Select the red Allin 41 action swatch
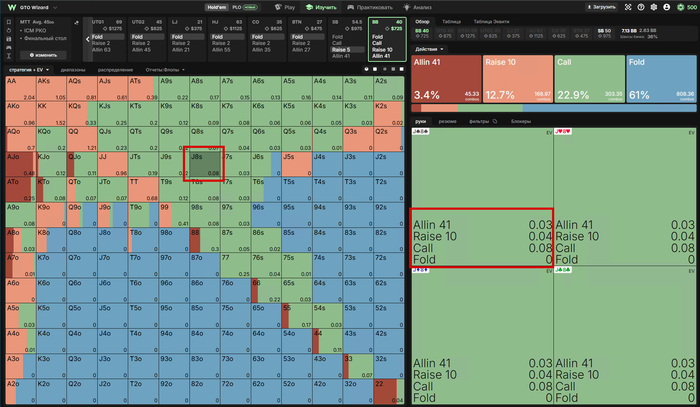The width and height of the screenshot is (700, 407). 446,79
